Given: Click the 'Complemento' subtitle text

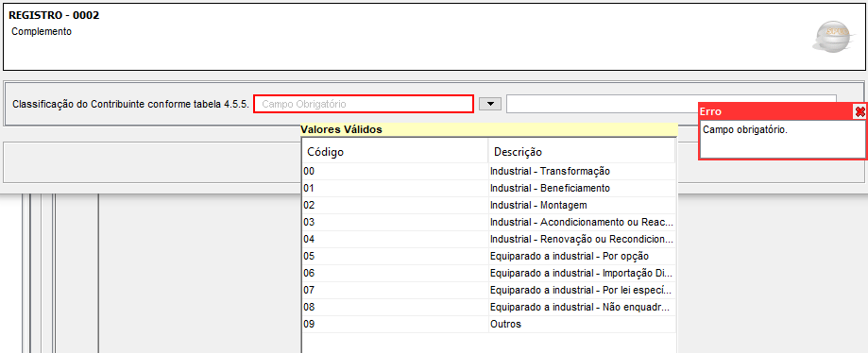Looking at the screenshot, I should [x=42, y=31].
